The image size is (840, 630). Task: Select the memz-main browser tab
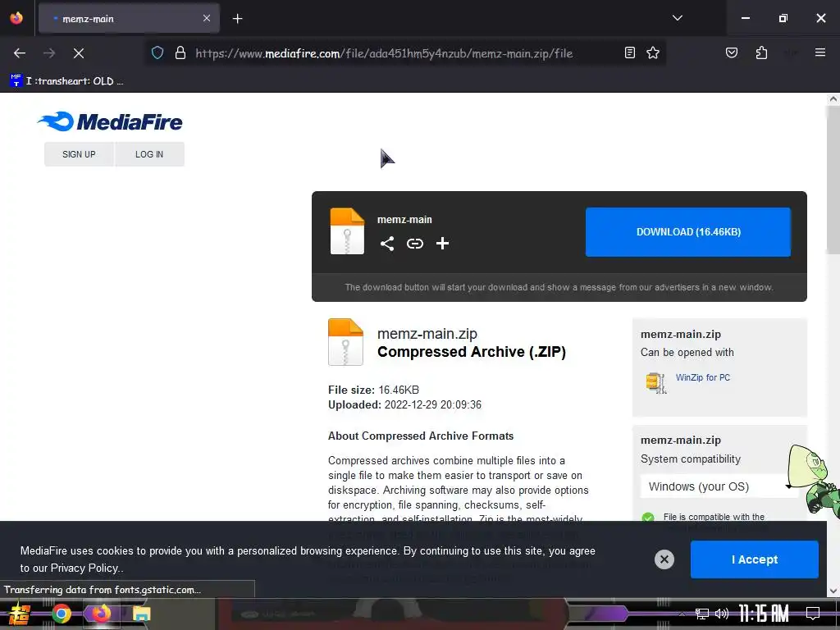[129, 19]
